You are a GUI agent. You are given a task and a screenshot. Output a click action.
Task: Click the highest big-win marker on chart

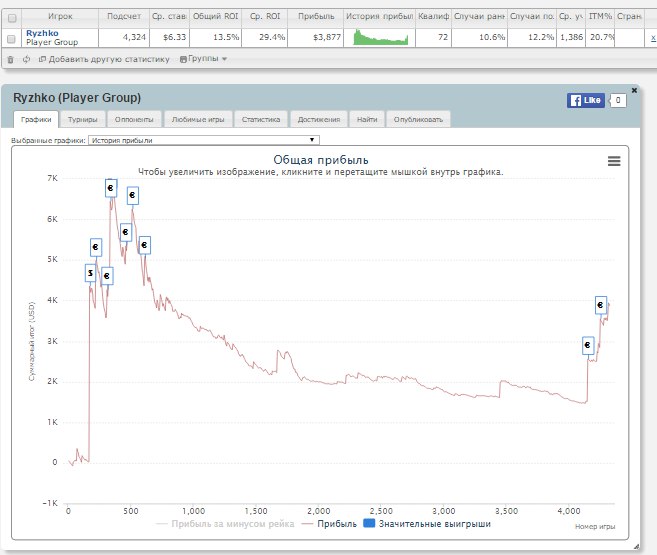[111, 188]
